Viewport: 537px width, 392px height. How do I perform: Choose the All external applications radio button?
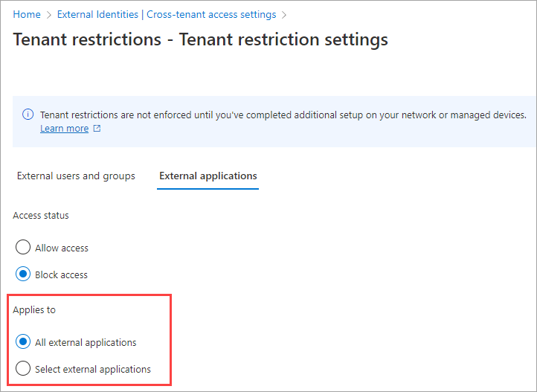click(23, 343)
